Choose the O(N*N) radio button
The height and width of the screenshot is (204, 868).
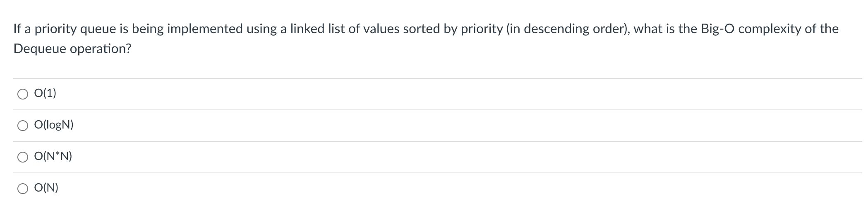(x=23, y=158)
